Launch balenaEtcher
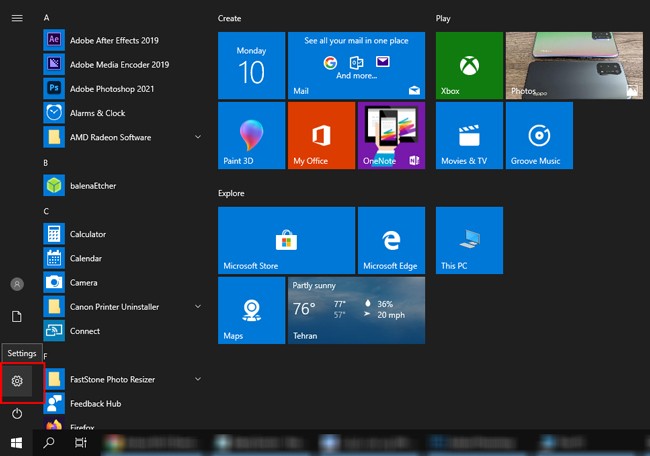Image resolution: width=650 pixels, height=456 pixels. 124,185
